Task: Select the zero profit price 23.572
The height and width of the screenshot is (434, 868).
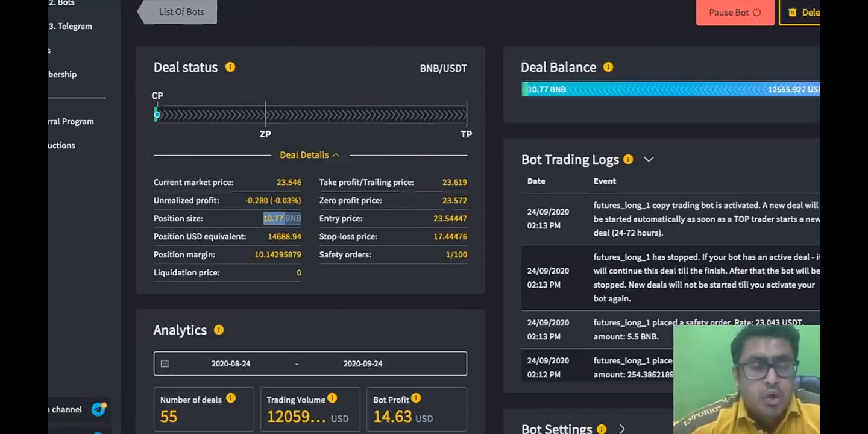Action: (454, 200)
